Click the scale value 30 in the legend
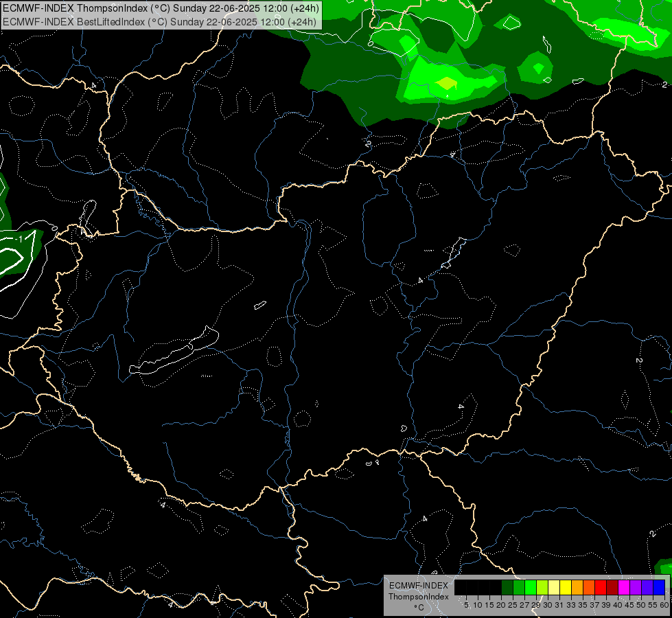 (548, 605)
